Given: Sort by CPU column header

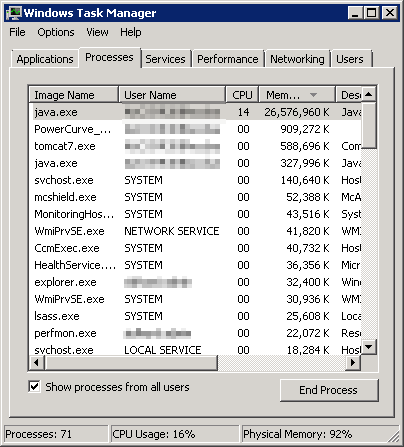Looking at the screenshot, I should pos(242,95).
